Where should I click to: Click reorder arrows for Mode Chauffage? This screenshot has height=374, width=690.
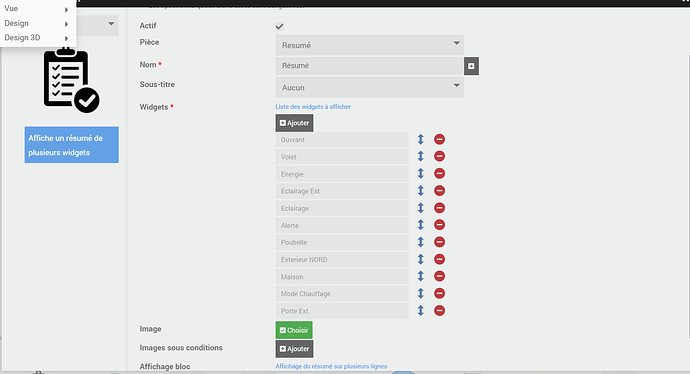[421, 293]
